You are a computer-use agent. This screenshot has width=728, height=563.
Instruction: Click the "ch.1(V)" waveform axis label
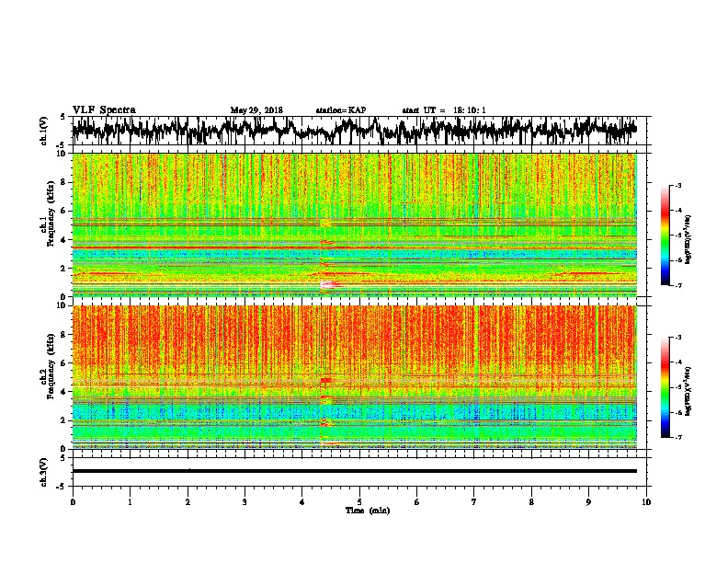(44, 131)
